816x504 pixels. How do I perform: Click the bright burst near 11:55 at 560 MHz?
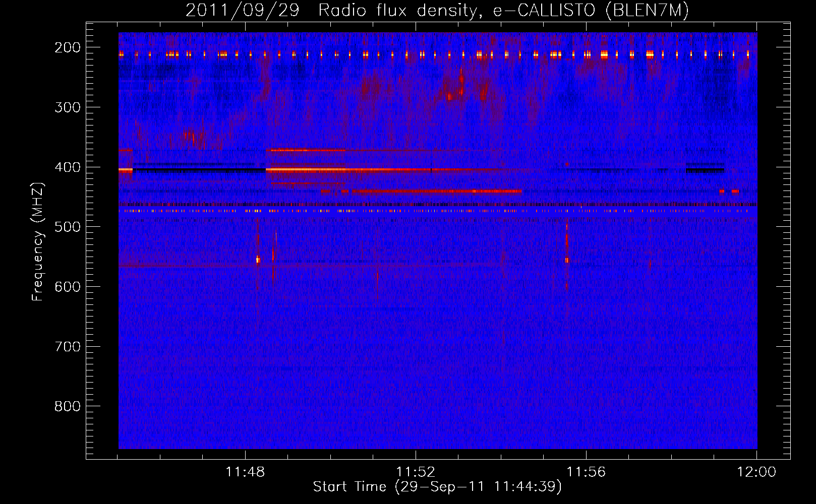point(567,260)
